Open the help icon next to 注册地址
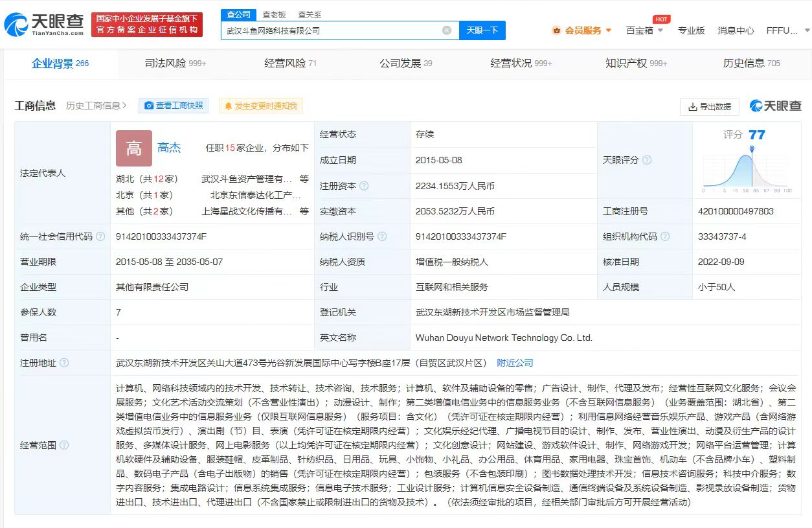Image resolution: width=812 pixels, height=528 pixels. [x=64, y=363]
